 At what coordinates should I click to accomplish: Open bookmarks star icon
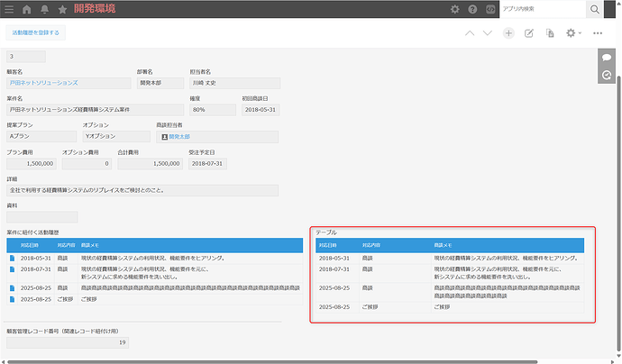point(62,9)
